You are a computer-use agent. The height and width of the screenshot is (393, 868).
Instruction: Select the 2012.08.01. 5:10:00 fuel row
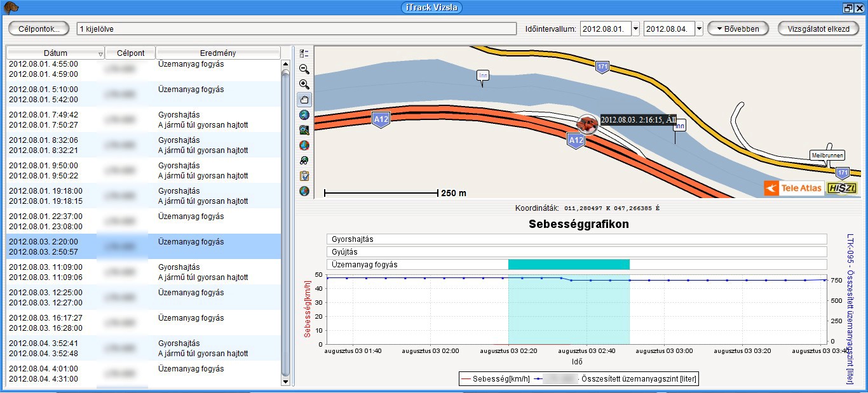click(x=143, y=94)
